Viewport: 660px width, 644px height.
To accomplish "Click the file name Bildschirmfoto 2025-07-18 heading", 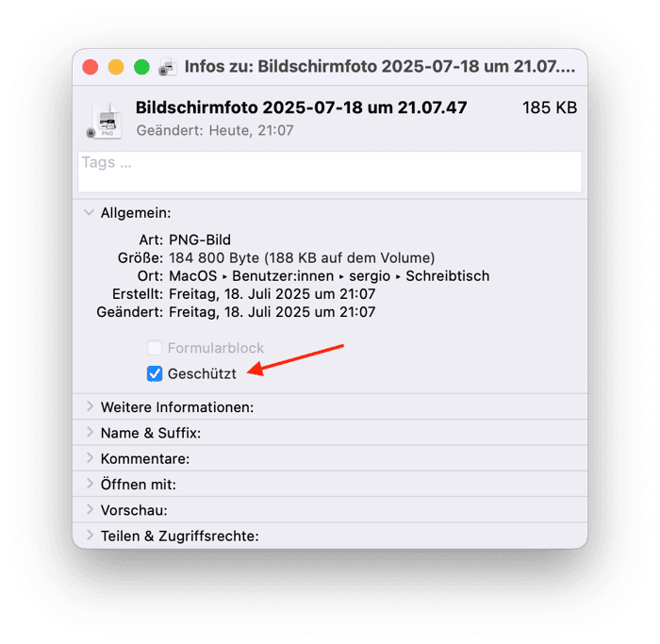I will click(301, 107).
